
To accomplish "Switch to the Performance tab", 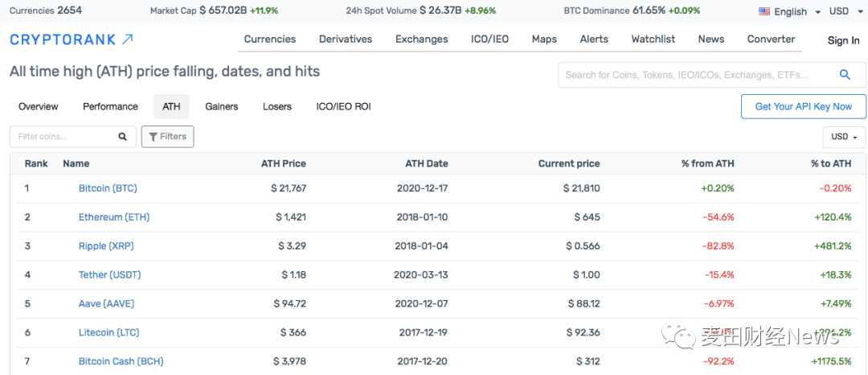I will pyautogui.click(x=110, y=106).
